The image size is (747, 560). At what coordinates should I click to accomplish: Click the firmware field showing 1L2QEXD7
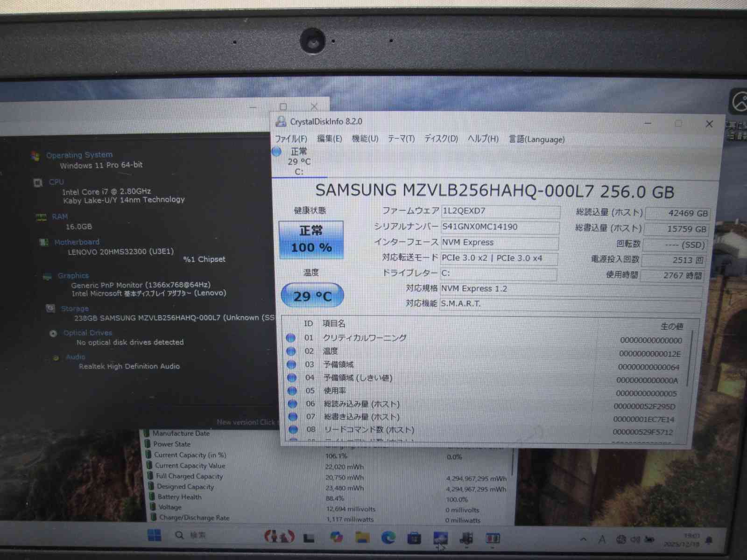(500, 211)
